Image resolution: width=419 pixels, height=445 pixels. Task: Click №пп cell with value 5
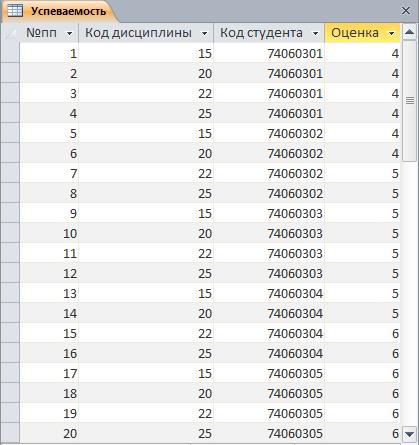click(49, 133)
